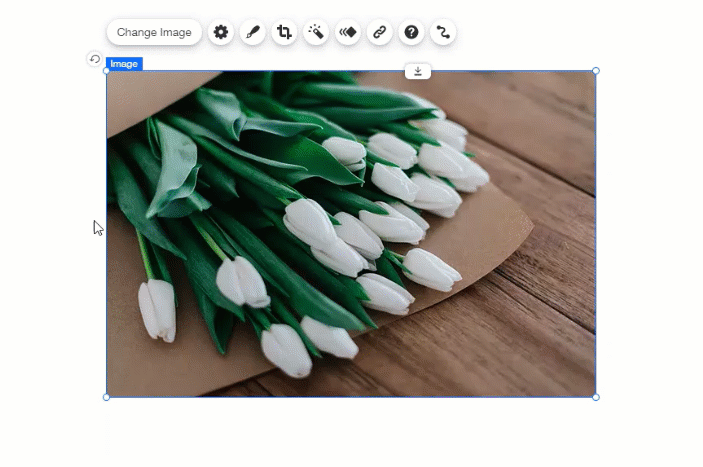
Task: Open the Animation settings icon
Action: click(x=348, y=32)
